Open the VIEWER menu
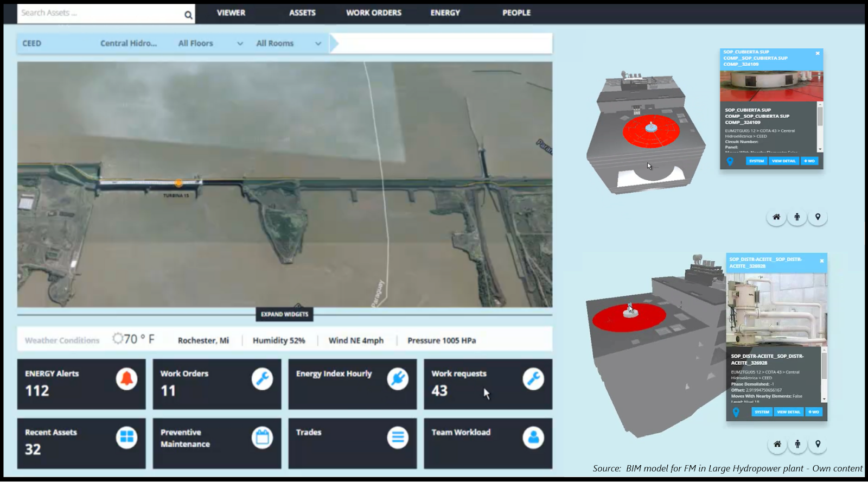 231,12
